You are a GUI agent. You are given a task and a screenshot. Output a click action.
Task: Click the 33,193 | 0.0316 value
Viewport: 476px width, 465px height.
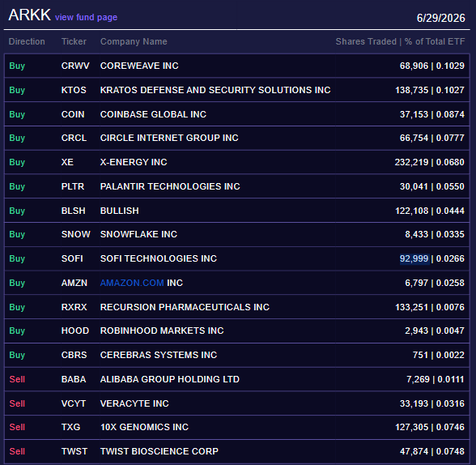[432, 403]
